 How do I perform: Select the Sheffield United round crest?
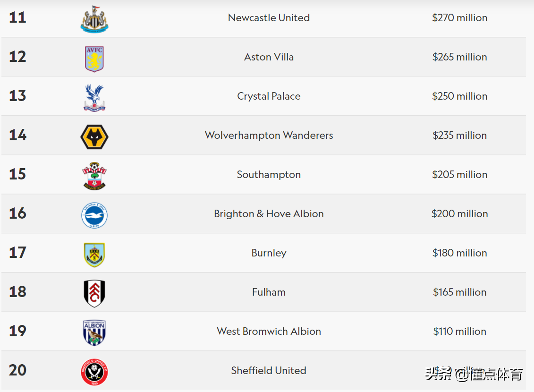tap(94, 372)
